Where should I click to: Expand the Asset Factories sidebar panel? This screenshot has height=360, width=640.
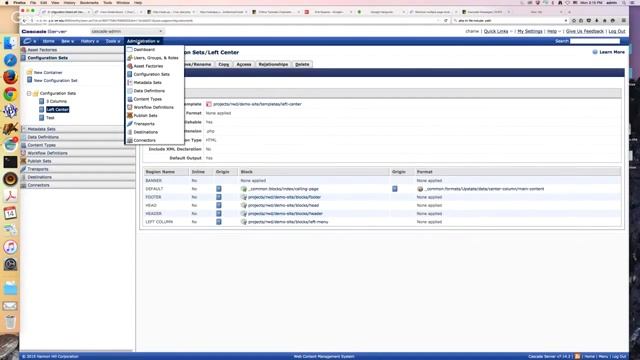click(78, 50)
